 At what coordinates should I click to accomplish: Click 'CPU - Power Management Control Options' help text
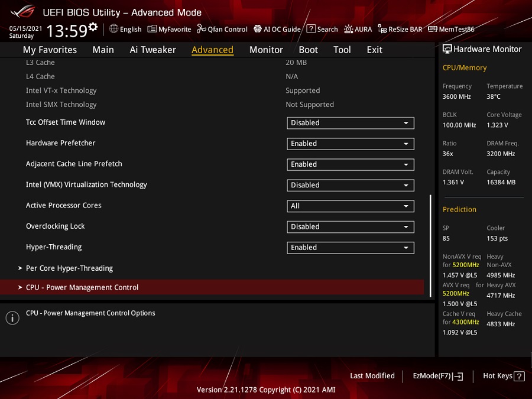[x=90, y=313]
